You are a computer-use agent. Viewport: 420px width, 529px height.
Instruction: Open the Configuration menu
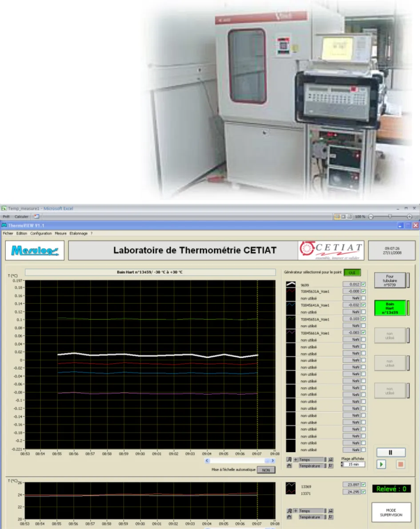click(x=41, y=234)
